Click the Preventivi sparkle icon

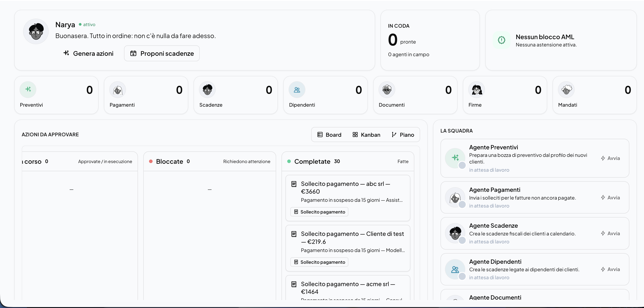coord(28,89)
